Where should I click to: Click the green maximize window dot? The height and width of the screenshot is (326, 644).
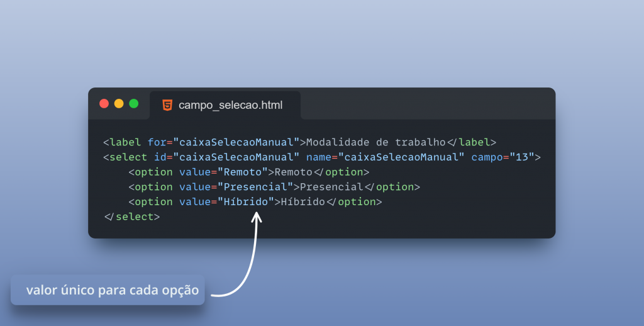point(133,104)
